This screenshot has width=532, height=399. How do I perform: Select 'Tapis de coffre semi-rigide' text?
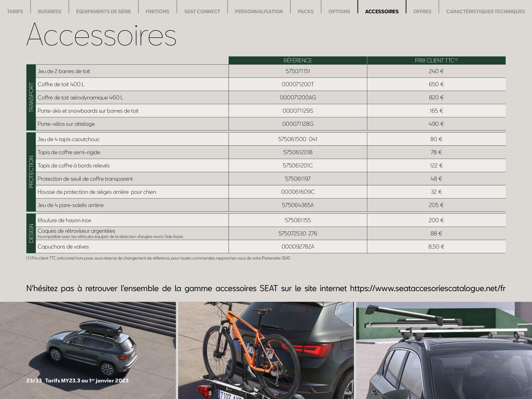click(69, 152)
